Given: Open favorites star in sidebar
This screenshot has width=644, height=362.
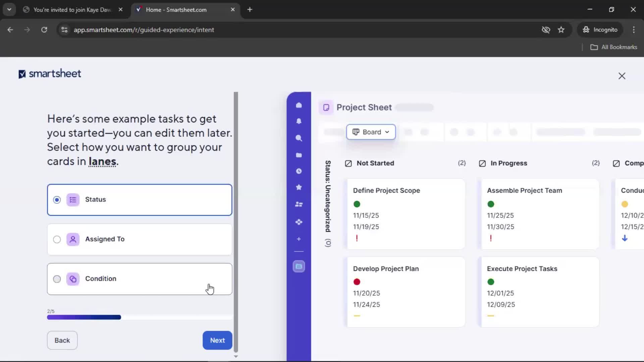Looking at the screenshot, I should [299, 187].
